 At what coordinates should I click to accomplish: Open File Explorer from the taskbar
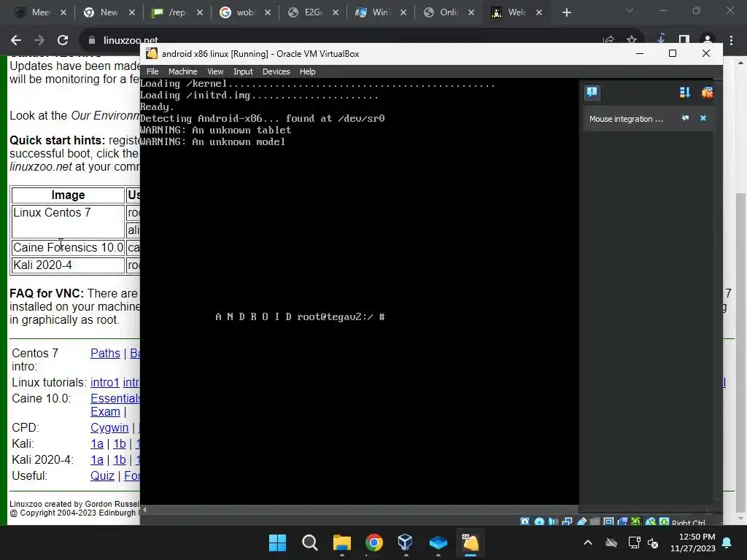341,542
